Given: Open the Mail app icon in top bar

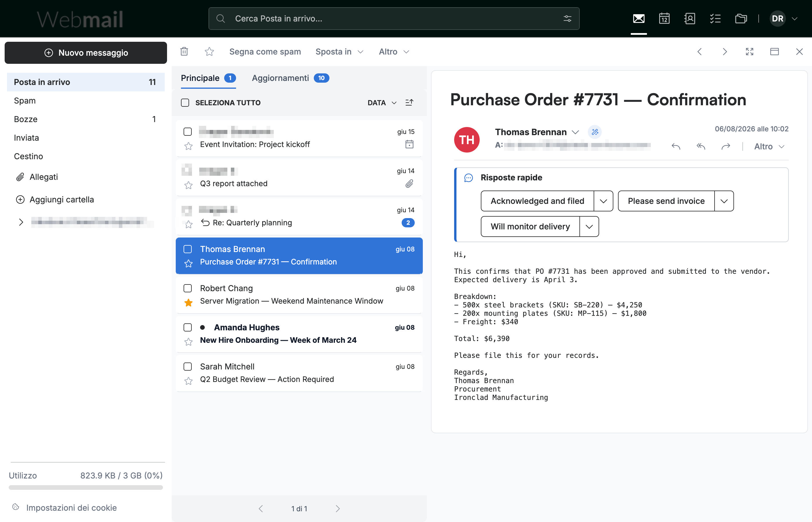Looking at the screenshot, I should [639, 19].
